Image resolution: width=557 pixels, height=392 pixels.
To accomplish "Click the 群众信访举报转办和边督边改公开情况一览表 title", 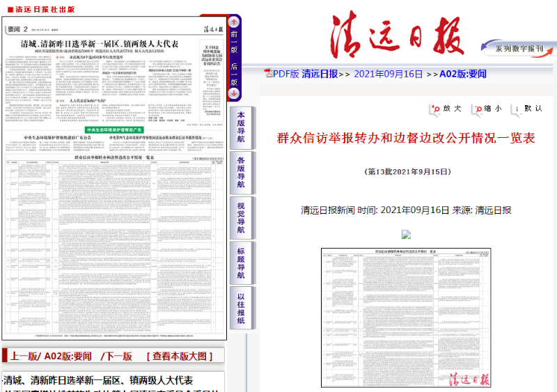I will 406,138.
